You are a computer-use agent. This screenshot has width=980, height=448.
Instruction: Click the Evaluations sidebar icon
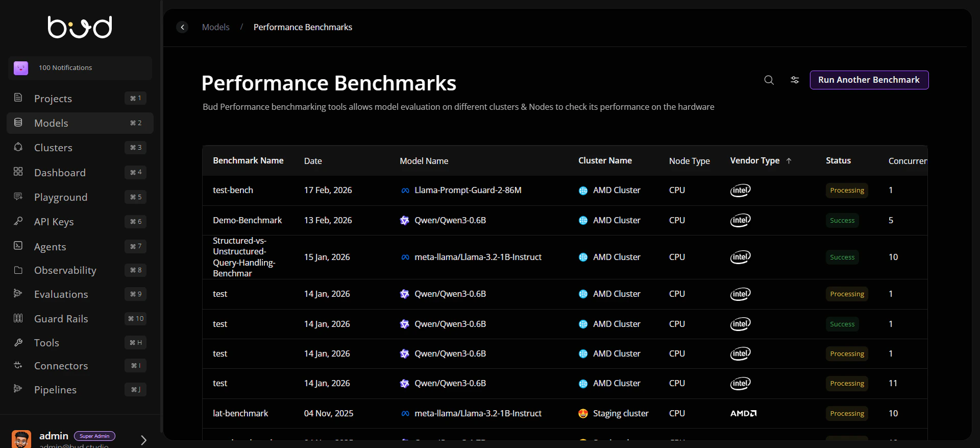18,294
